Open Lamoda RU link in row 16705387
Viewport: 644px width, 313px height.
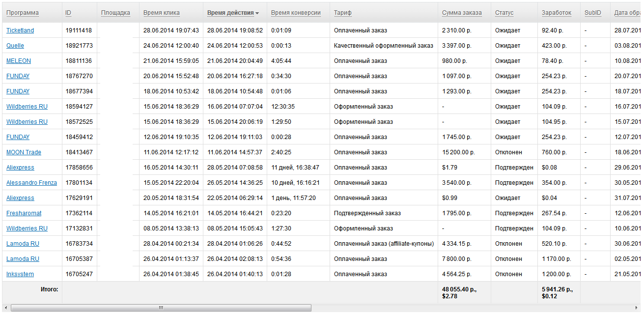[x=23, y=259]
